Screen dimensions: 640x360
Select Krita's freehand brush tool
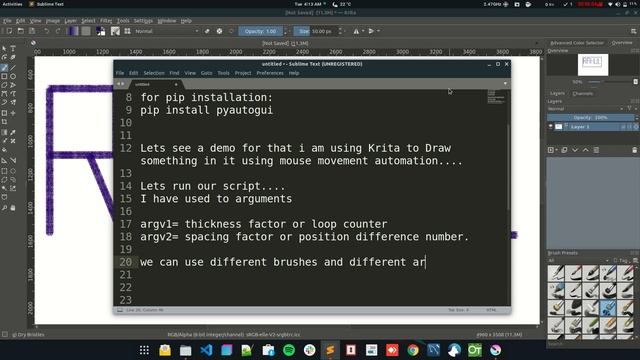click(x=4, y=68)
